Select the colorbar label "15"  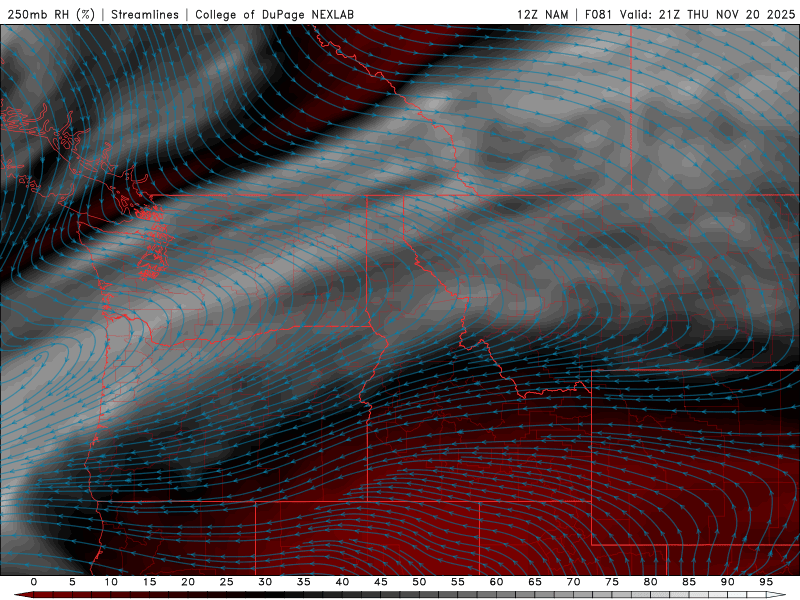pos(149,582)
